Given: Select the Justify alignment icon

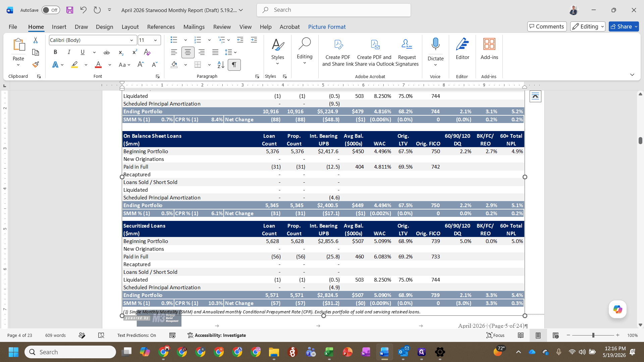Looking at the screenshot, I should 215,52.
